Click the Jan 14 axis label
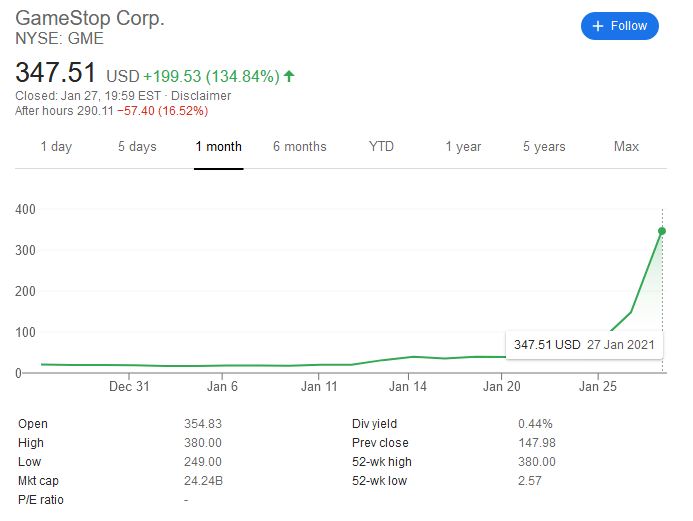 click(x=407, y=387)
